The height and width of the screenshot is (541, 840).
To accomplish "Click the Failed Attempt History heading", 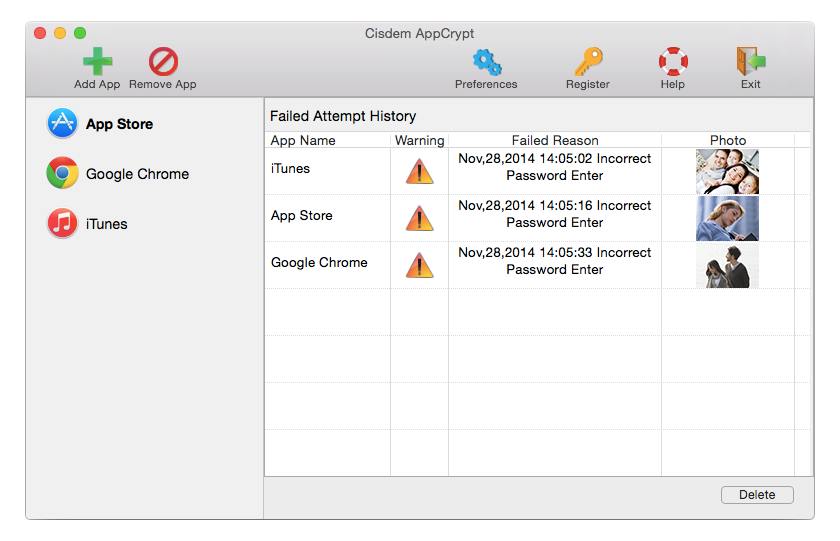I will click(x=343, y=116).
